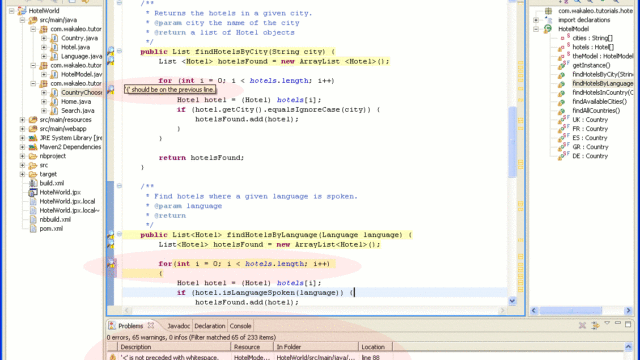Fold the 'Find hotels where a given language' comment
This screenshot has width=640, height=360.
click(119, 186)
